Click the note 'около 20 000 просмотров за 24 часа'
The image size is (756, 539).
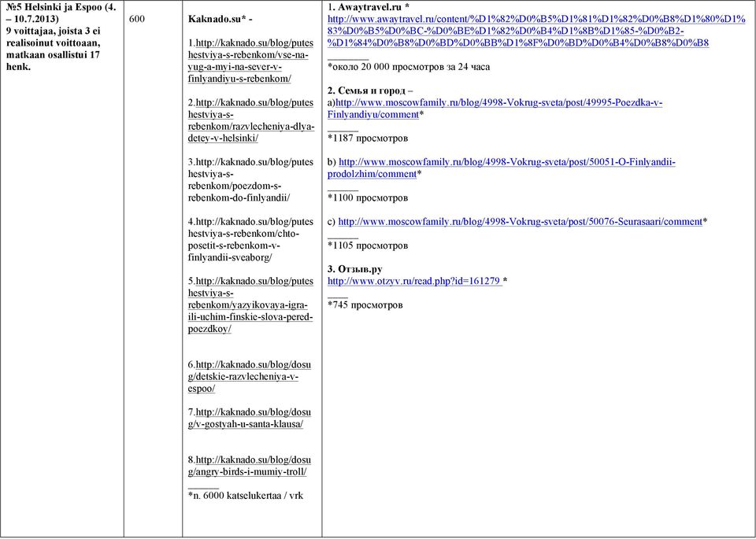tap(409, 67)
